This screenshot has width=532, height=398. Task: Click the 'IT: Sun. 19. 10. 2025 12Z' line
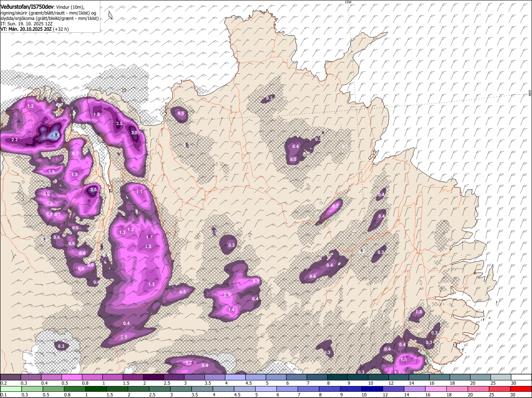(x=27, y=24)
